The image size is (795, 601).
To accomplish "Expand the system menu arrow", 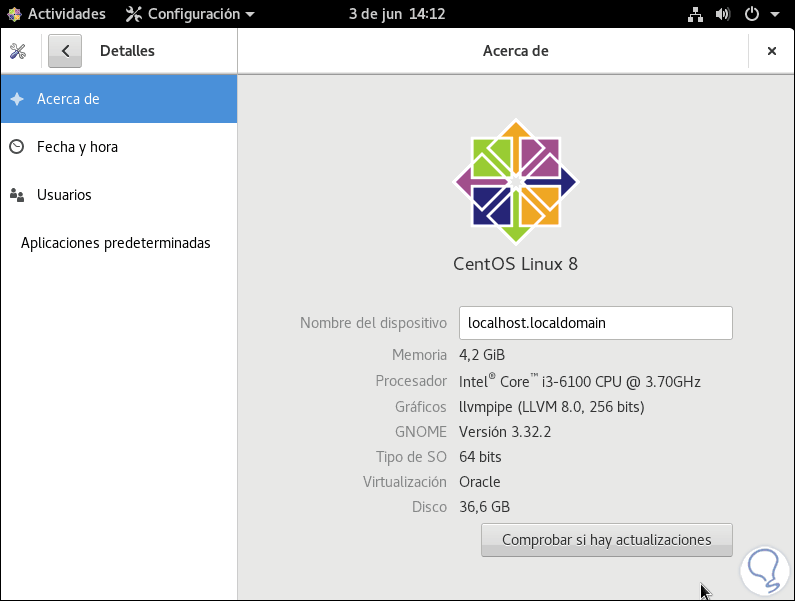I will (775, 14).
